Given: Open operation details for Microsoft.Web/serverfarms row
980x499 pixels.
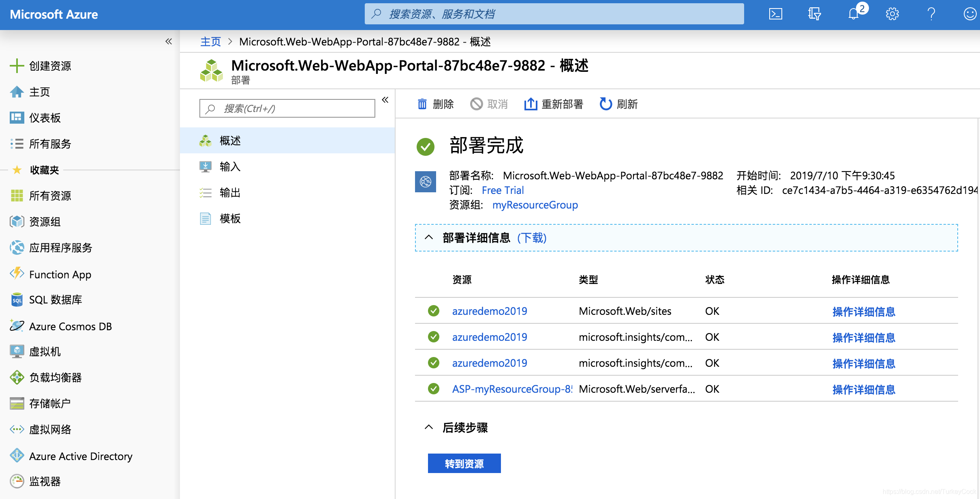Looking at the screenshot, I should (x=864, y=389).
